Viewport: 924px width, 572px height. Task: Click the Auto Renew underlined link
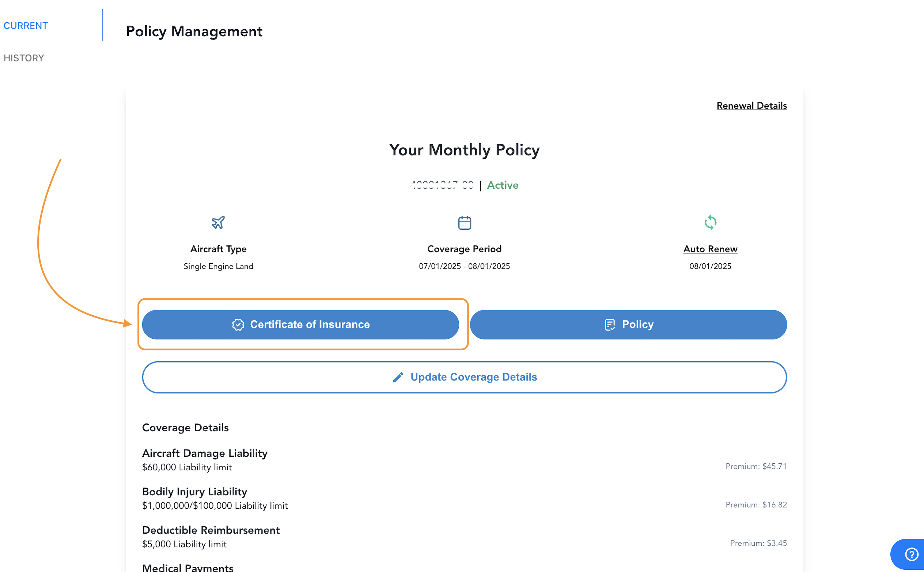(x=710, y=249)
